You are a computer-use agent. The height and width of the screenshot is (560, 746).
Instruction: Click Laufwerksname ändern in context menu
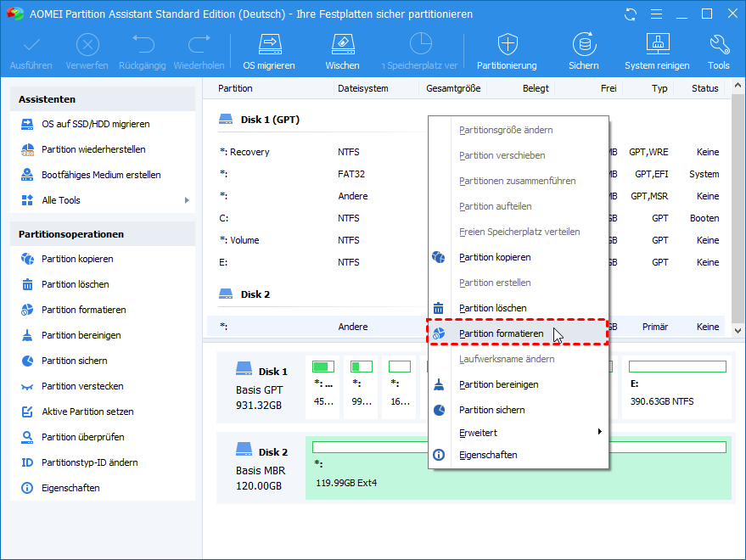(x=518, y=359)
